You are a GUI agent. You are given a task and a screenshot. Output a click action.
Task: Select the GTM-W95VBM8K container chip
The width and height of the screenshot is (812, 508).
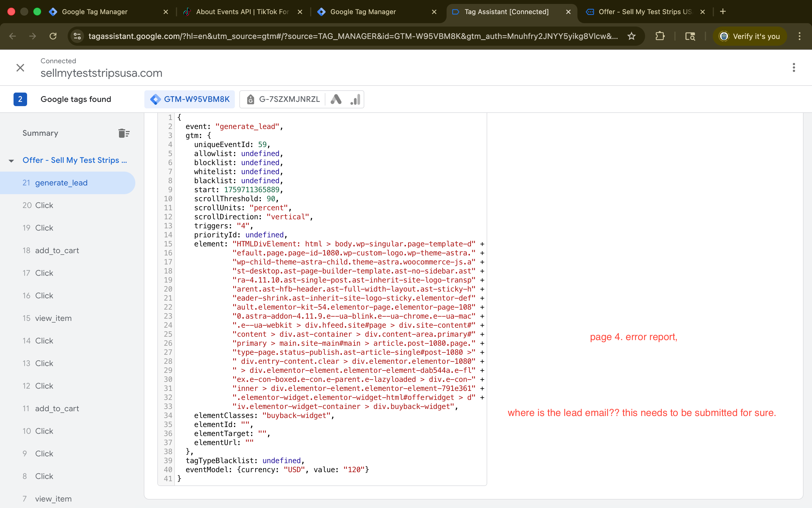tap(189, 99)
